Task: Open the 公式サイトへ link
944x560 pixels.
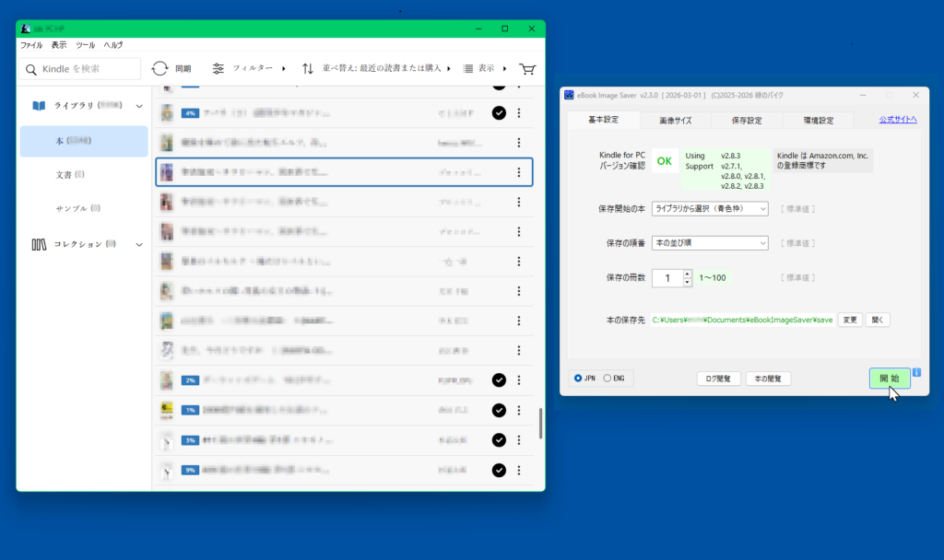Action: [897, 120]
